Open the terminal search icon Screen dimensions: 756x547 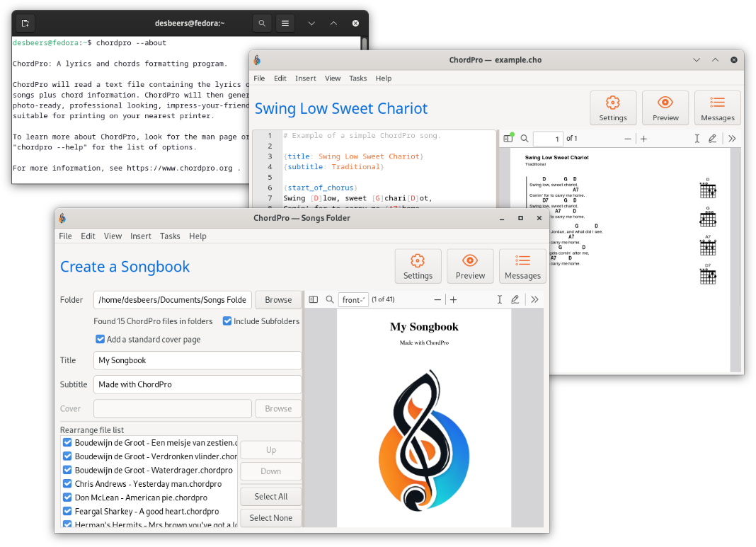pos(262,23)
